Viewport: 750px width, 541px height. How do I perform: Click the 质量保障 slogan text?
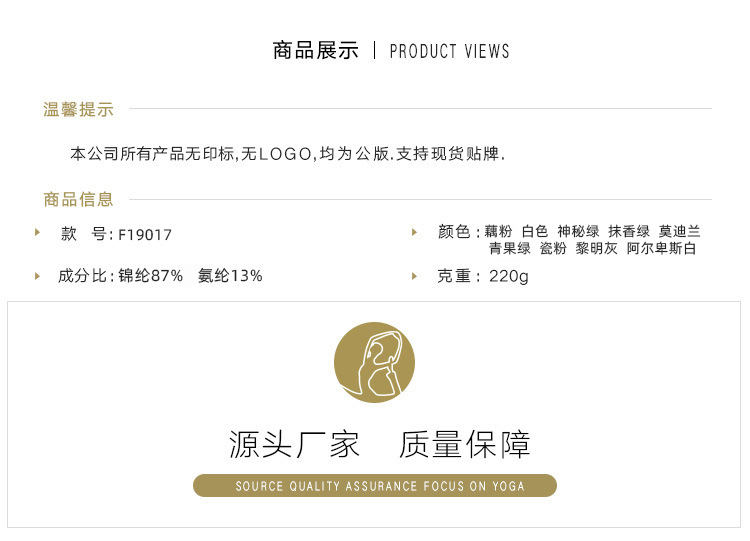(x=465, y=444)
